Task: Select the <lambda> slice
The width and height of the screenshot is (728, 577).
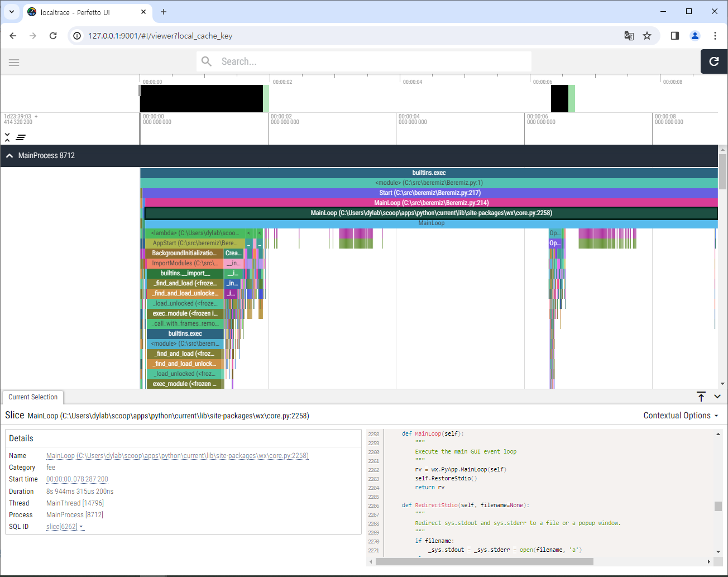Action: point(195,233)
